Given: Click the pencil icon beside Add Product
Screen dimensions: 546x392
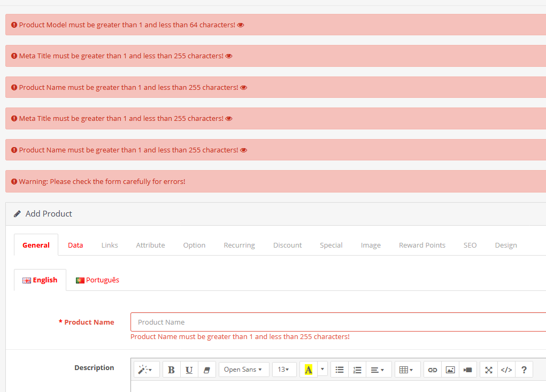Looking at the screenshot, I should (x=17, y=214).
